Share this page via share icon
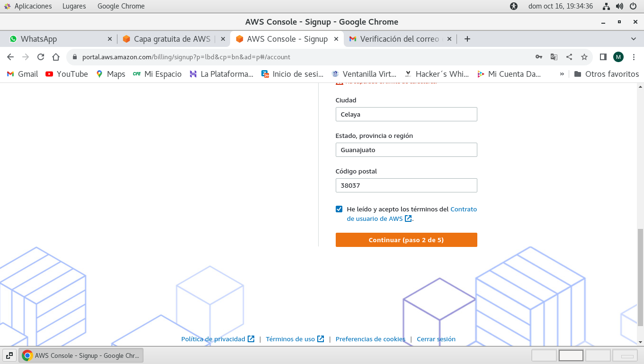 pyautogui.click(x=569, y=57)
